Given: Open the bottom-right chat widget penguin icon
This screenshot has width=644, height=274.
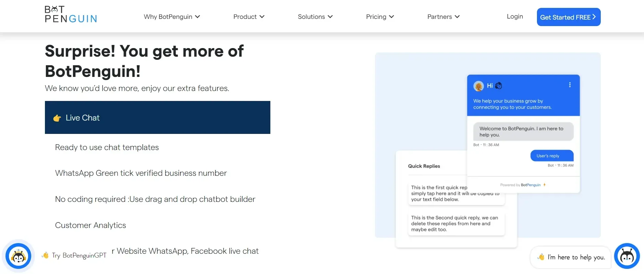Looking at the screenshot, I should [x=627, y=256].
